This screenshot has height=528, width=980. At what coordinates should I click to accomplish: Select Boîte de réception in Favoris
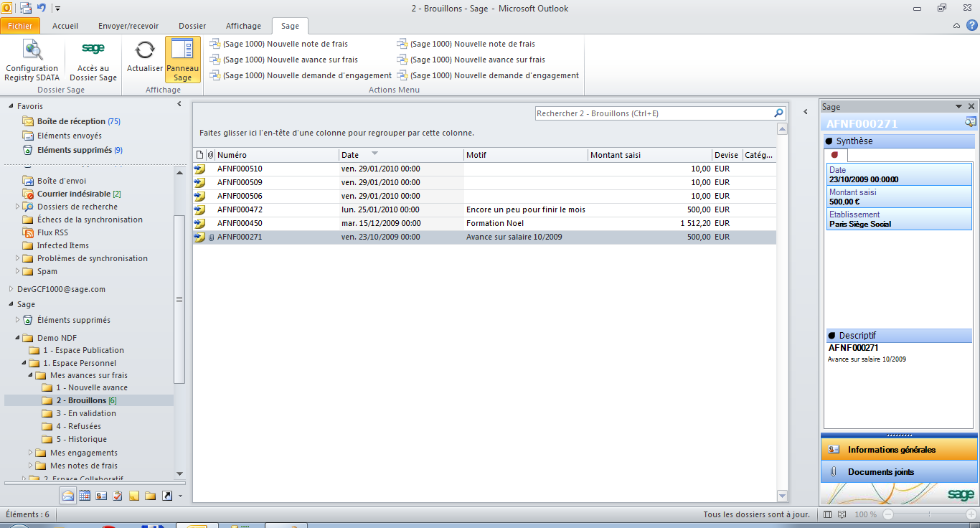(71, 121)
